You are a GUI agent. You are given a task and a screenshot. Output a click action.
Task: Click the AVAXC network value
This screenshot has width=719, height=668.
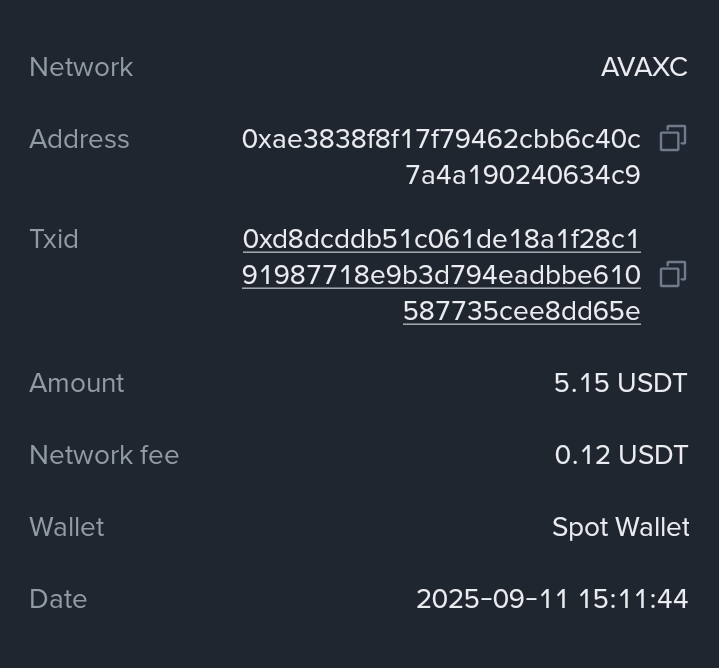(644, 68)
